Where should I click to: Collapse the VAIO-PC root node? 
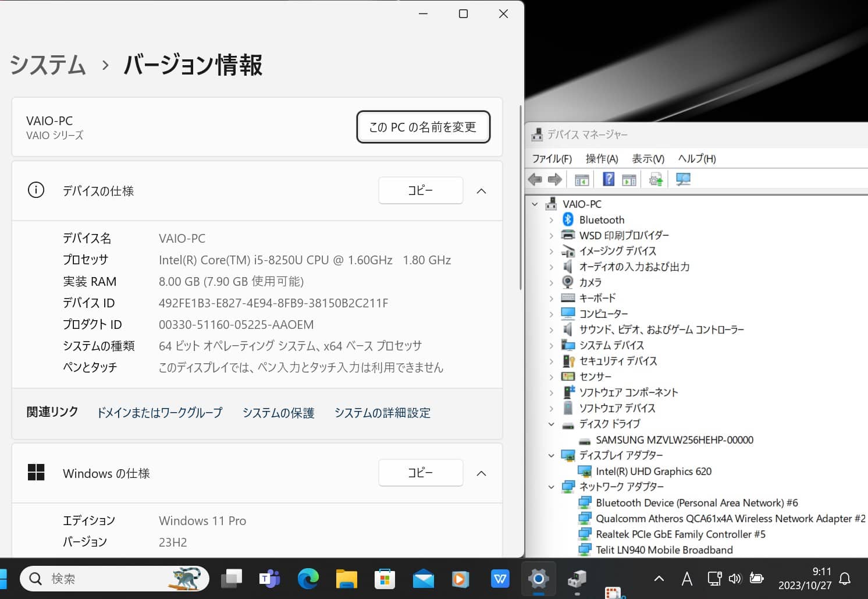535,204
